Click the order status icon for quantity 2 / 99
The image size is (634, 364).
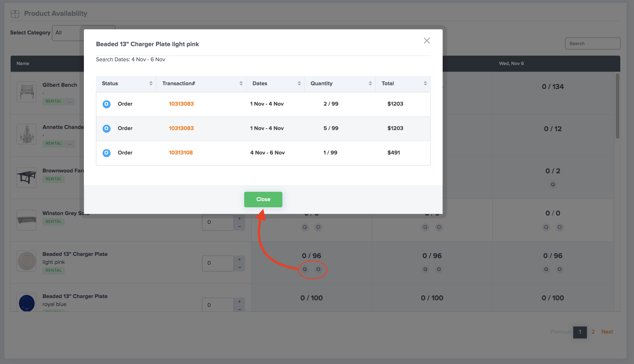[107, 104]
